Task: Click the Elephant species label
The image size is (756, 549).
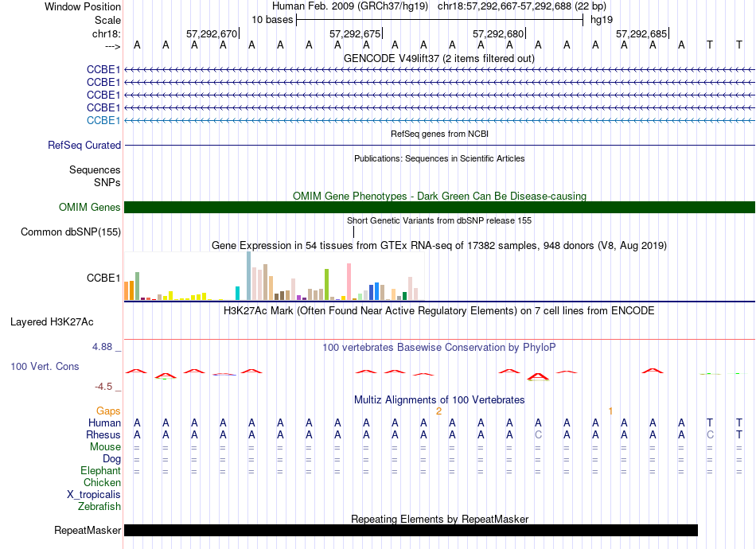Action: pos(100,470)
